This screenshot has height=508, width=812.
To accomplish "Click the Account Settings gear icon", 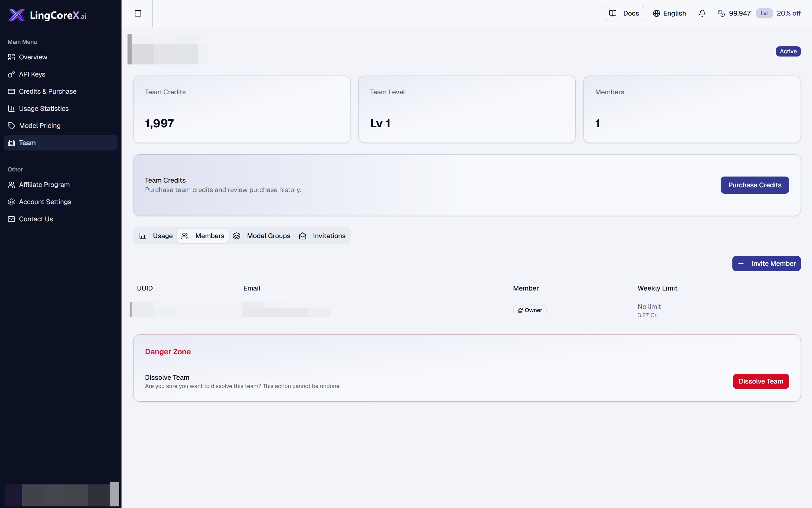I will (11, 202).
